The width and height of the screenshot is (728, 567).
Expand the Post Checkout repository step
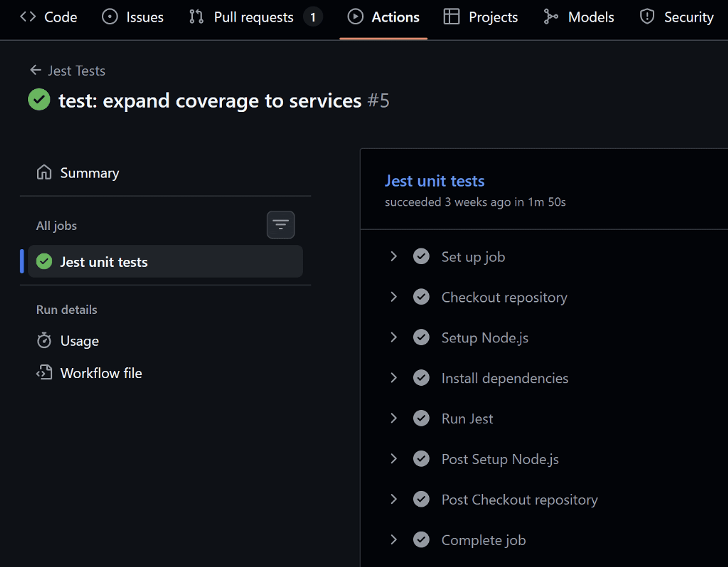394,499
